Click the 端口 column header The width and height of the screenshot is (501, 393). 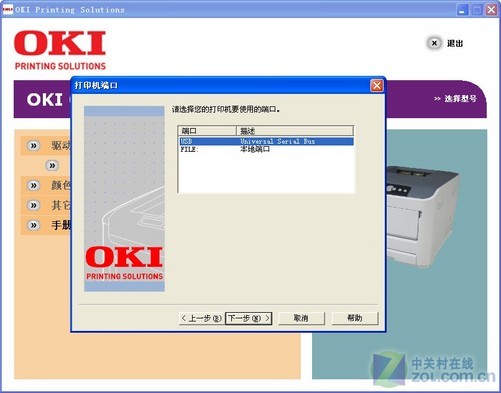pyautogui.click(x=207, y=131)
